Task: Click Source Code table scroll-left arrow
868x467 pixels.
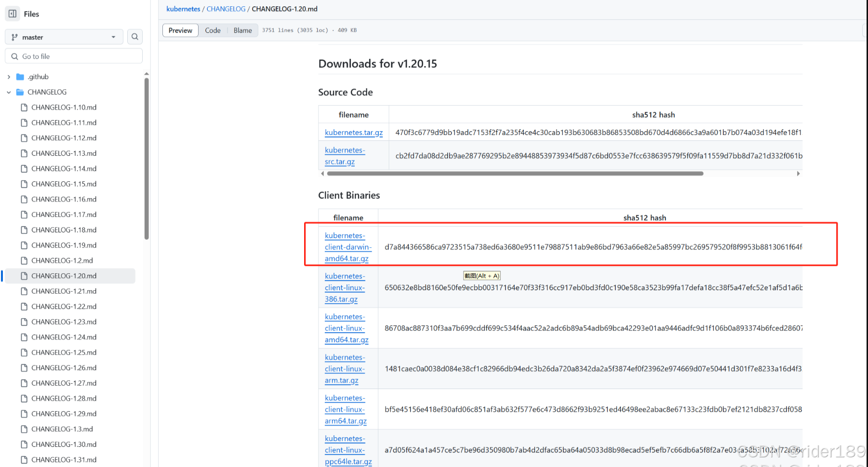Action: click(322, 173)
